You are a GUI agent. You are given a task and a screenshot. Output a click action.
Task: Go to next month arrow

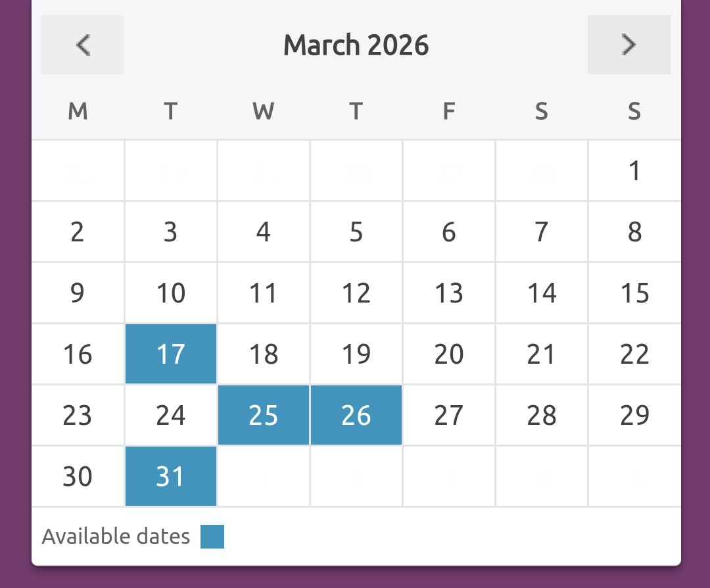pos(628,45)
